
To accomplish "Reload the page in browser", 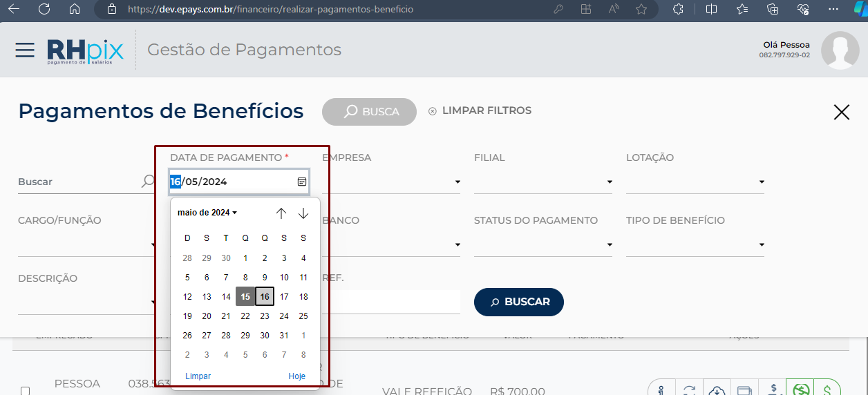I will (x=44, y=10).
